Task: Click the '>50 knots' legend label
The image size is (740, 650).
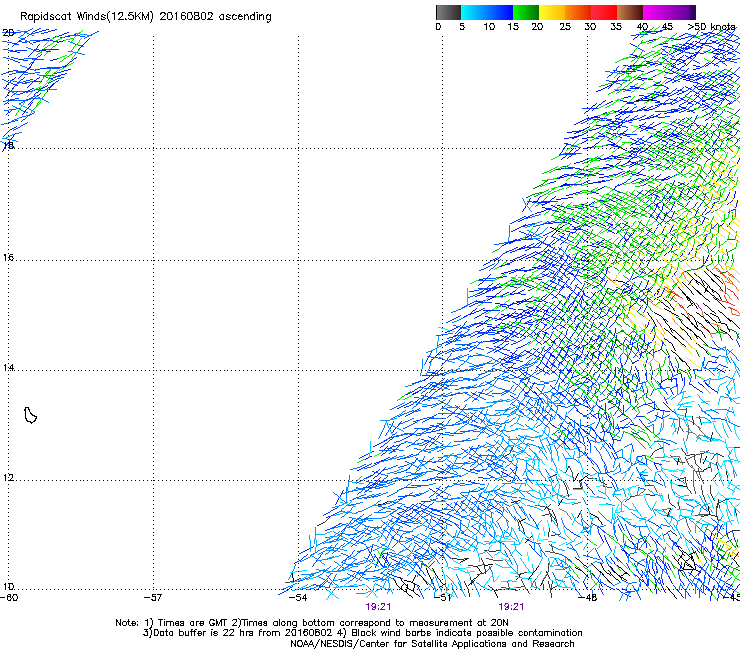Action: coord(712,27)
